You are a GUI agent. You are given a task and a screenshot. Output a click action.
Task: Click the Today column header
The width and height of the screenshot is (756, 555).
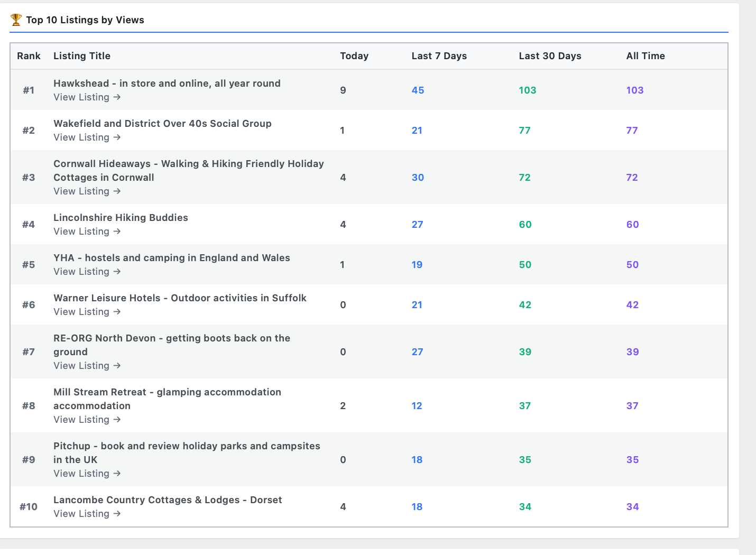pos(354,56)
